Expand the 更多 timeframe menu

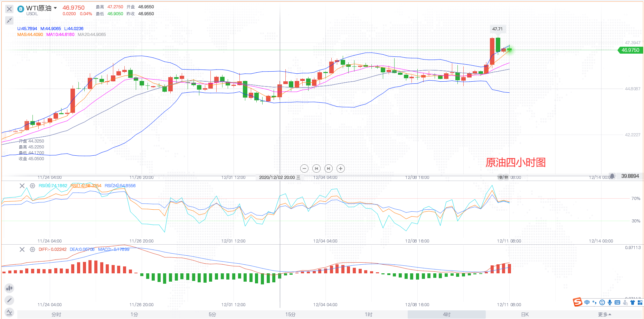click(x=605, y=315)
